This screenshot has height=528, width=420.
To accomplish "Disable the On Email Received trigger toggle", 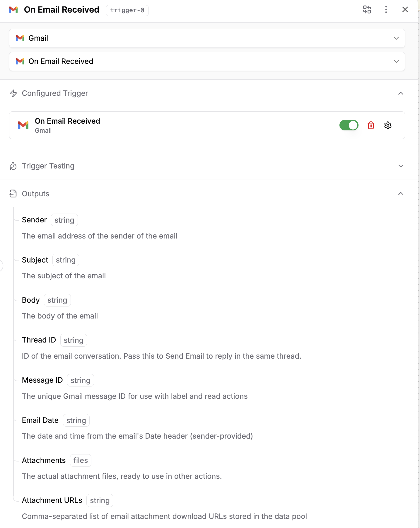I will (x=349, y=125).
